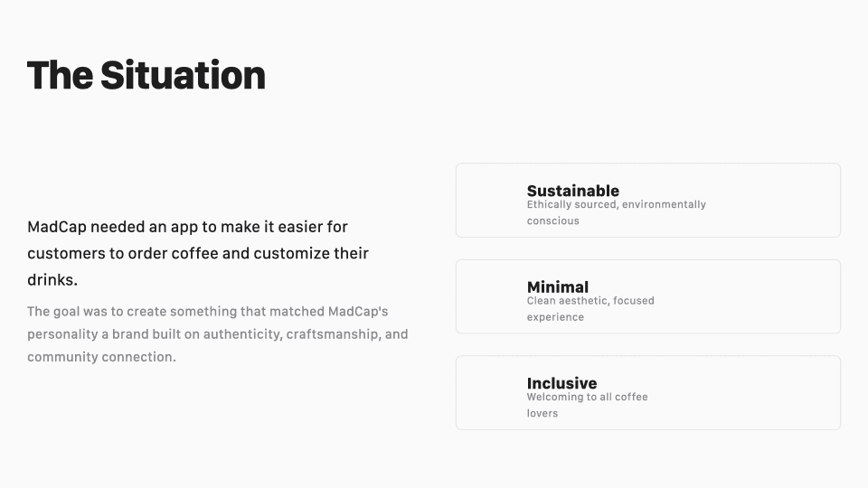The width and height of the screenshot is (868, 488).
Task: Select the Inclusive value card
Action: [x=647, y=393]
